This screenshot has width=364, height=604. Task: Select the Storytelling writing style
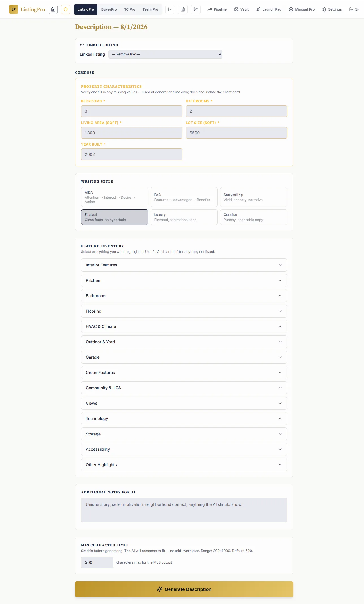tap(253, 197)
